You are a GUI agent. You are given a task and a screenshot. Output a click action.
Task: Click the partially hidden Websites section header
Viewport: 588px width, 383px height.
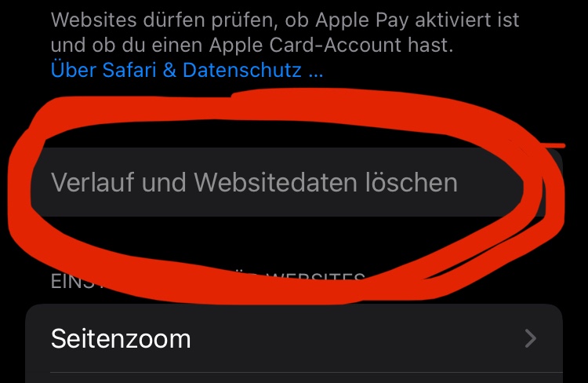(208, 281)
